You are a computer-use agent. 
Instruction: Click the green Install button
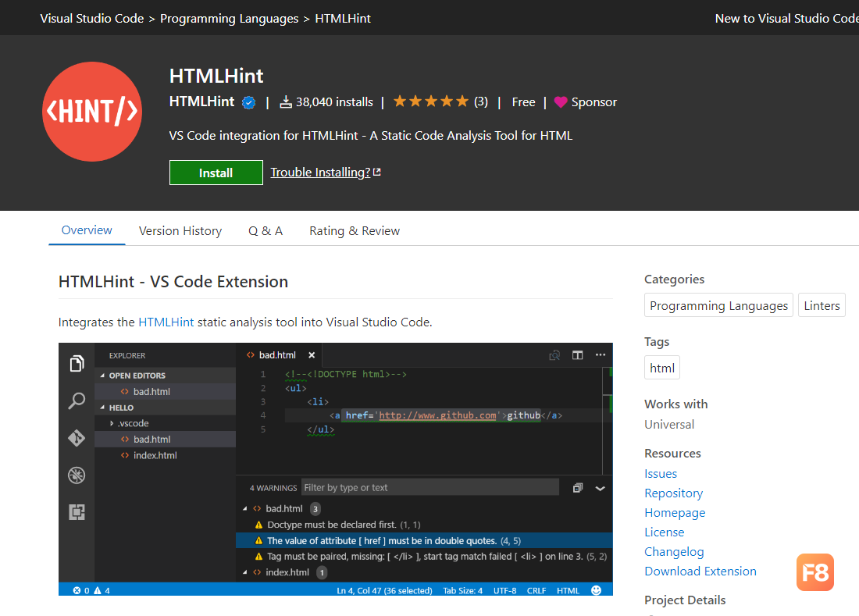(x=216, y=173)
